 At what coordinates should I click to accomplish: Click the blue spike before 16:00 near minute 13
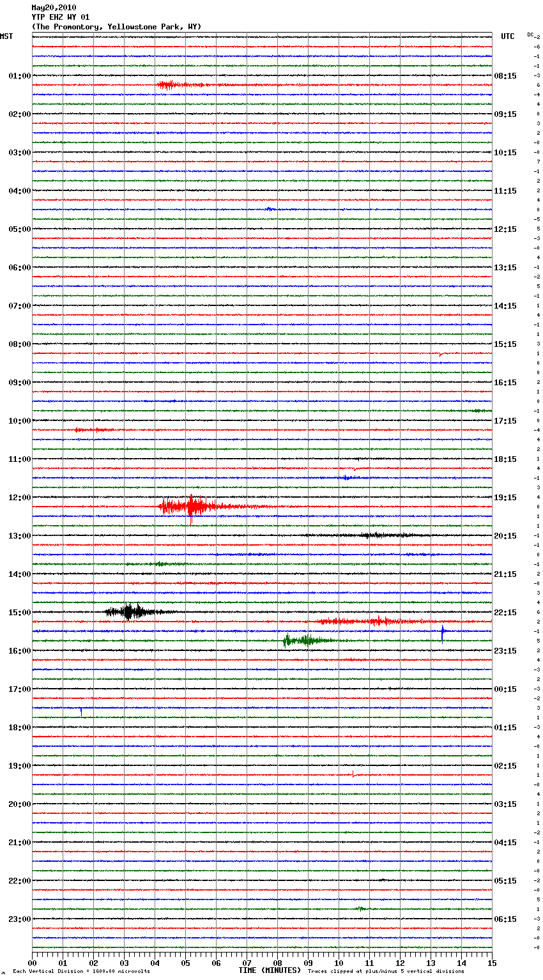(x=443, y=632)
